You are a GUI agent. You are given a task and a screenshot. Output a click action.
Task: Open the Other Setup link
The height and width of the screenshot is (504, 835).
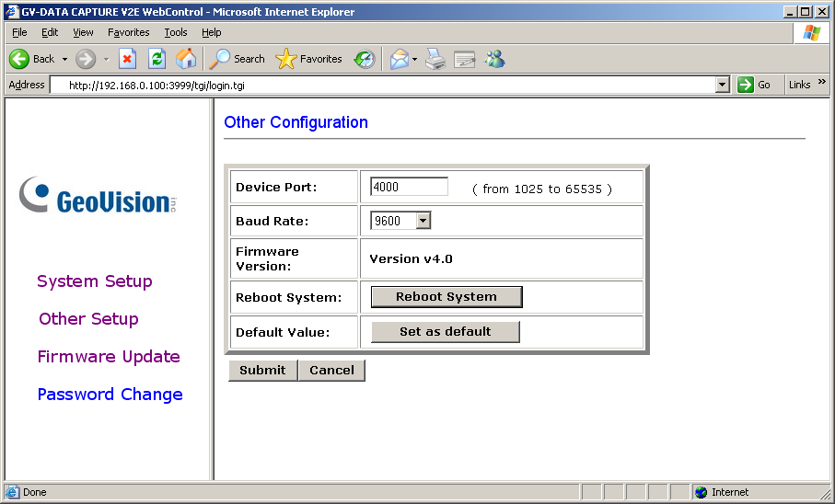(89, 319)
